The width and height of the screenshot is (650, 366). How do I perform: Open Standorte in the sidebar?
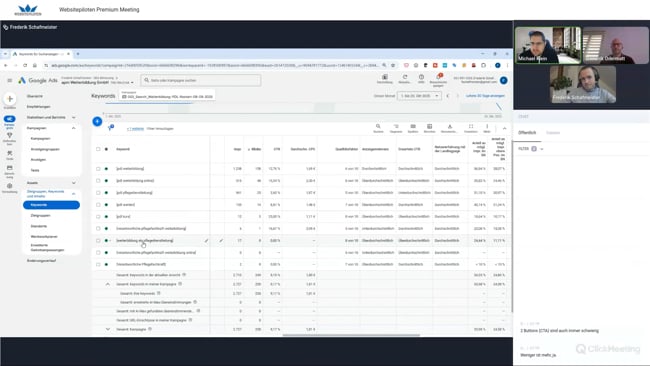[39, 226]
